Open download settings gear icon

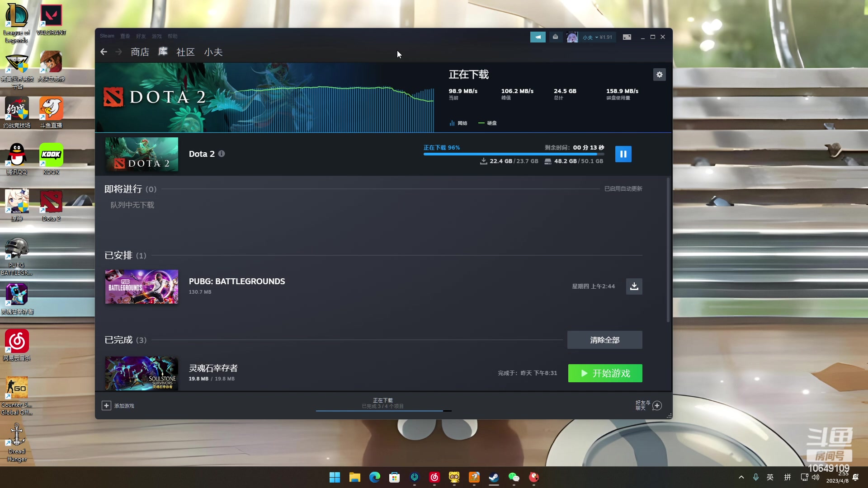(659, 75)
